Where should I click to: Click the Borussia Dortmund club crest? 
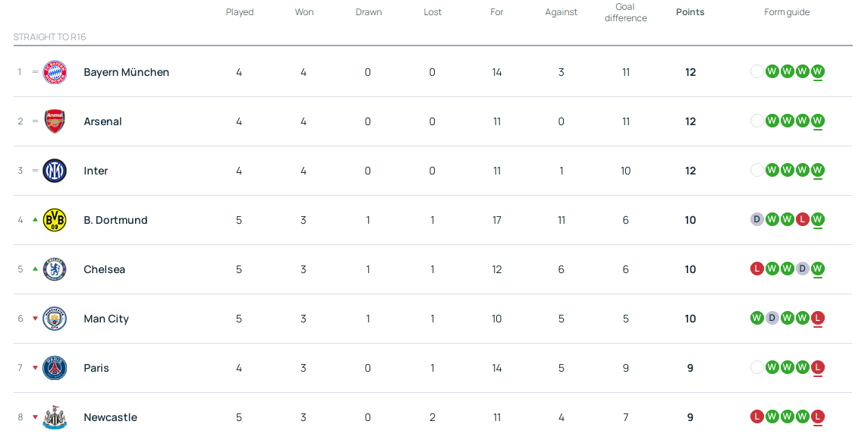tap(55, 220)
